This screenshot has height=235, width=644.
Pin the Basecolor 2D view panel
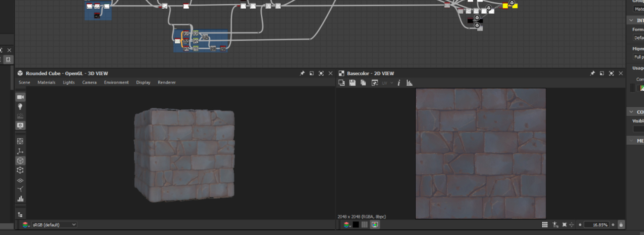point(592,73)
